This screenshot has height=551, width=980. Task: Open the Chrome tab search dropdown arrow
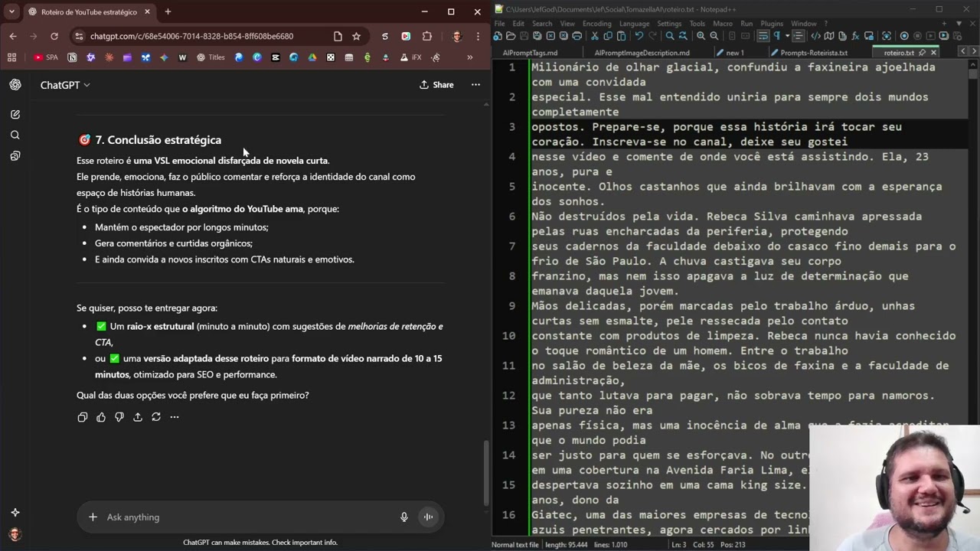pyautogui.click(x=11, y=11)
